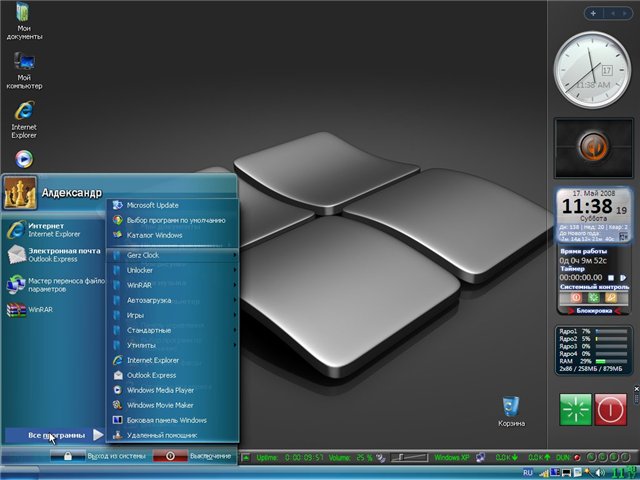Image resolution: width=640 pixels, height=480 pixels.
Task: Open the Windows Media Player desktop icon
Action: pos(24,159)
